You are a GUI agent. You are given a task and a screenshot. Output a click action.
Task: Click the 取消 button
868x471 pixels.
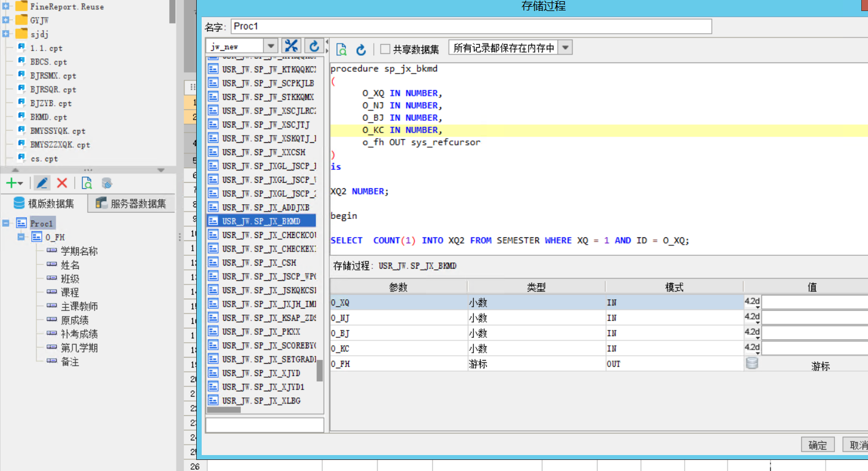855,445
